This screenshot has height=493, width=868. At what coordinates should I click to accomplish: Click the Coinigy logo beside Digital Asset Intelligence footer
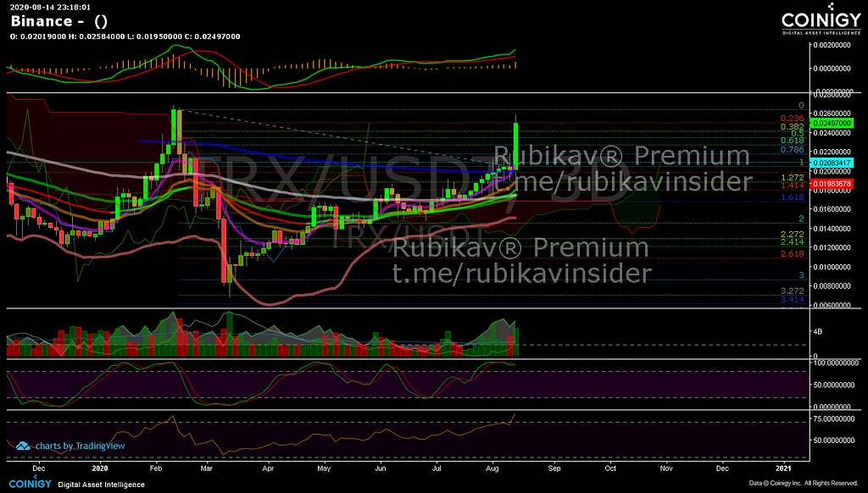[30, 484]
